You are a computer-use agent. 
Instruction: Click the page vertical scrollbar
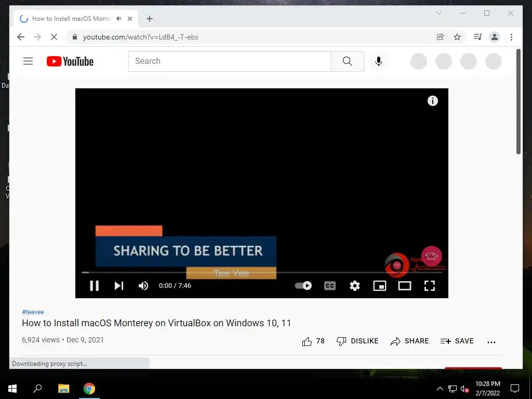click(518, 102)
